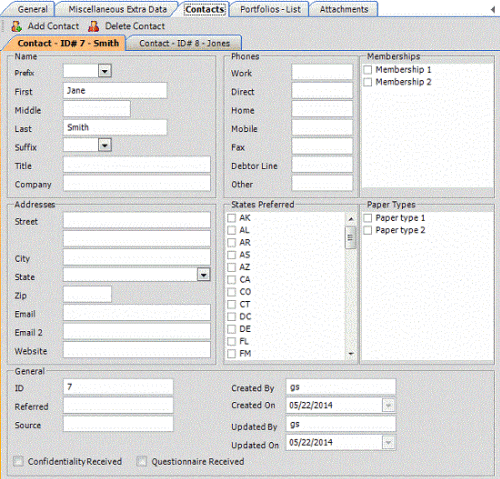Open the Suffix dropdown

pos(105,145)
